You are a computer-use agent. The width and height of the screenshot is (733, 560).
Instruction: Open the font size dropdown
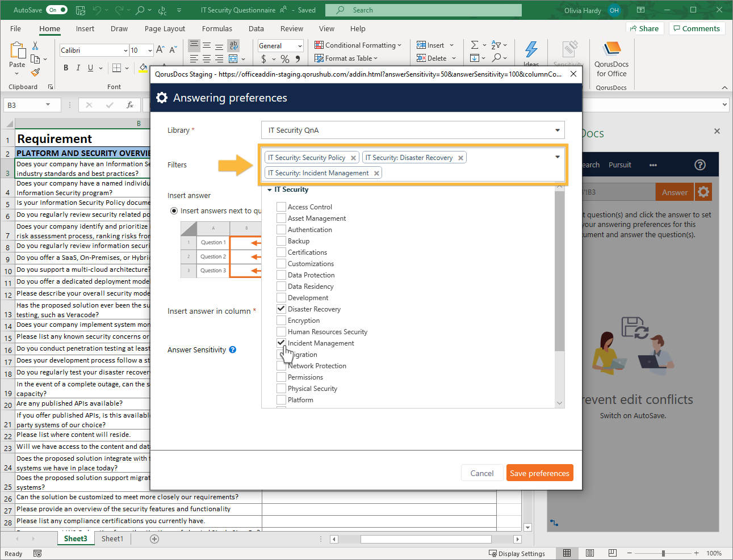(150, 50)
